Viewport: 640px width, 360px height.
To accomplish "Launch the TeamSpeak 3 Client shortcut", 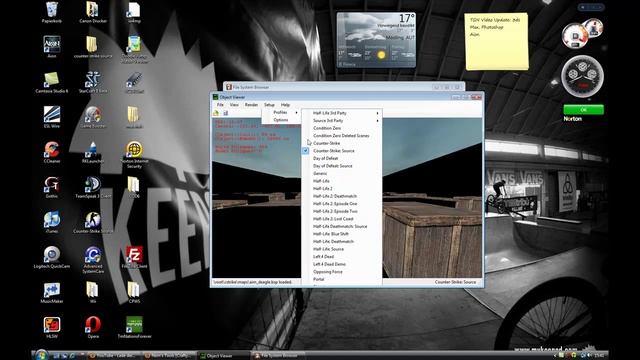I will (93, 187).
